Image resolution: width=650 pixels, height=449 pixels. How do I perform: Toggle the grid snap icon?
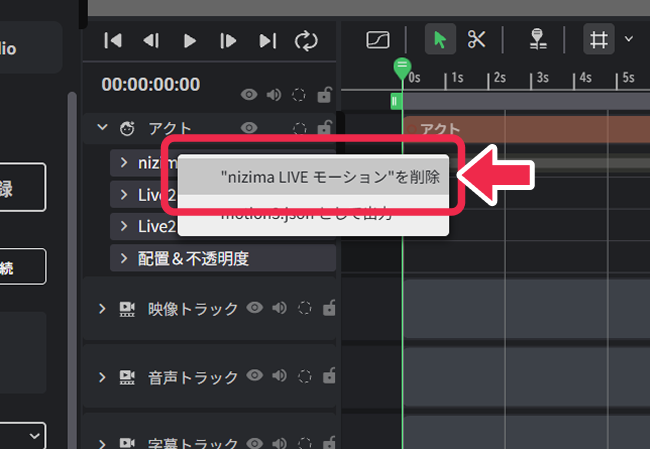[x=599, y=40]
